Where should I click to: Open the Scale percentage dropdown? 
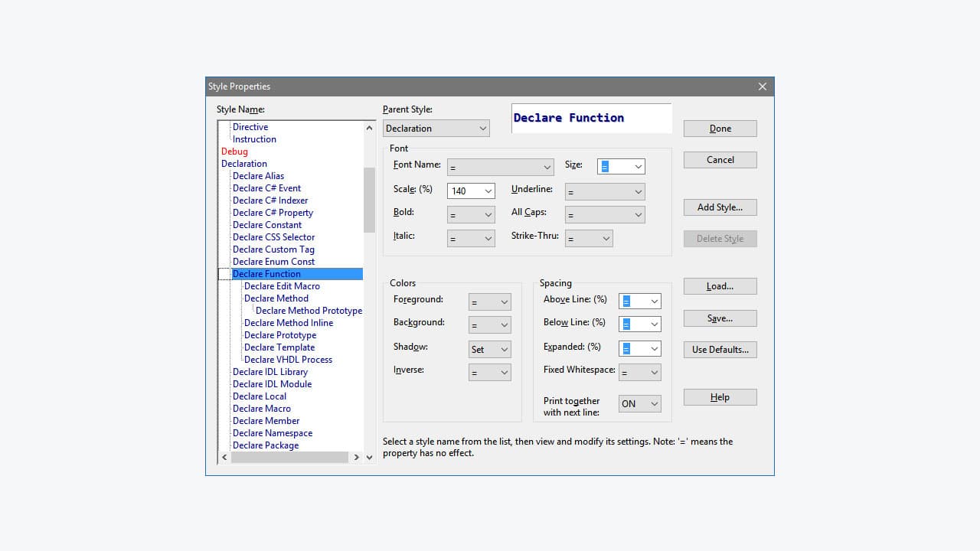coord(470,191)
